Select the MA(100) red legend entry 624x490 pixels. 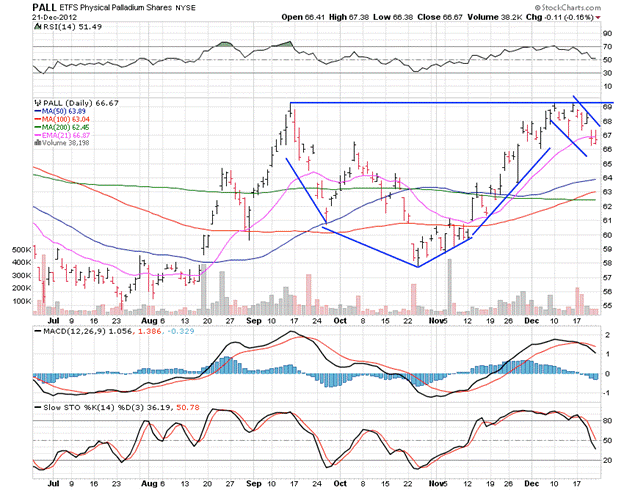click(x=61, y=120)
